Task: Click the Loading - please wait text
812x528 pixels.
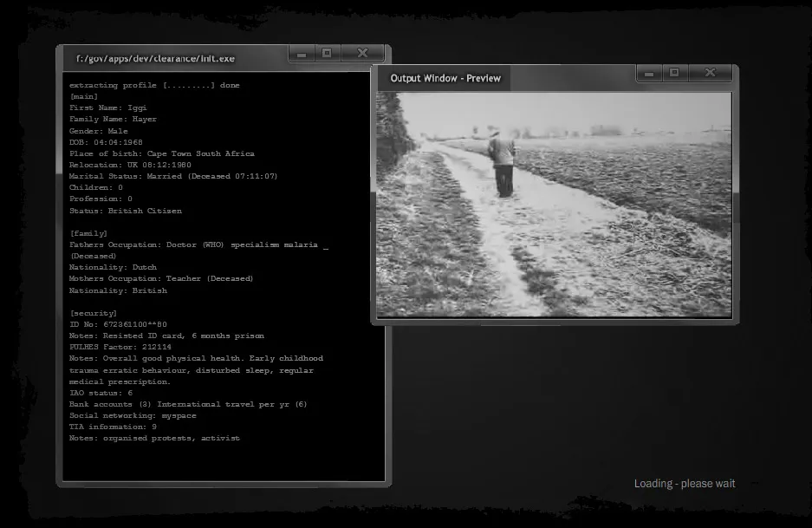Action: [684, 484]
